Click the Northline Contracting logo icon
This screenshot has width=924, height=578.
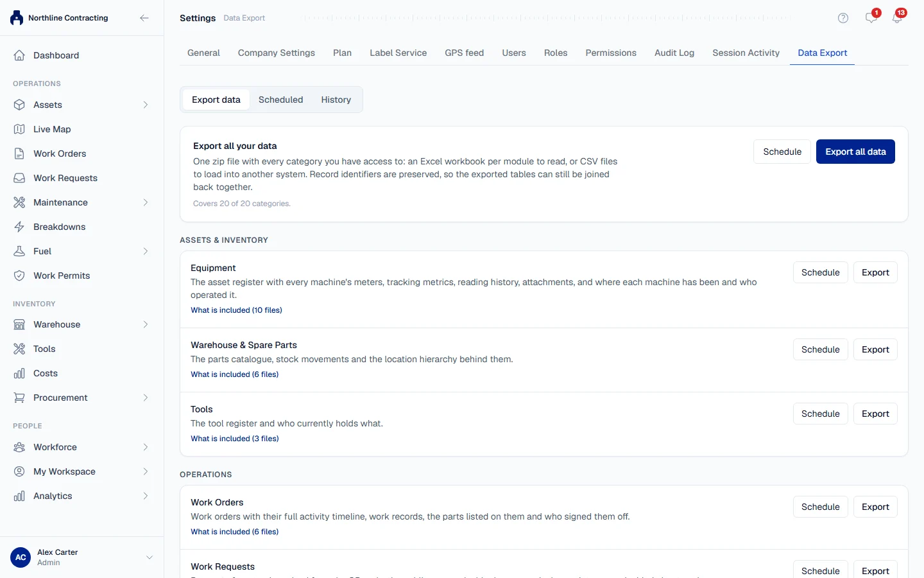[17, 18]
